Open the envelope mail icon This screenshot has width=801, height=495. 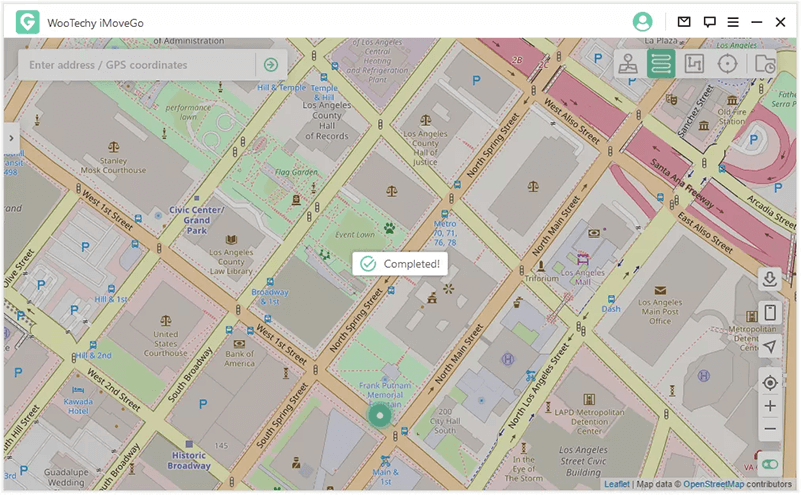click(684, 21)
